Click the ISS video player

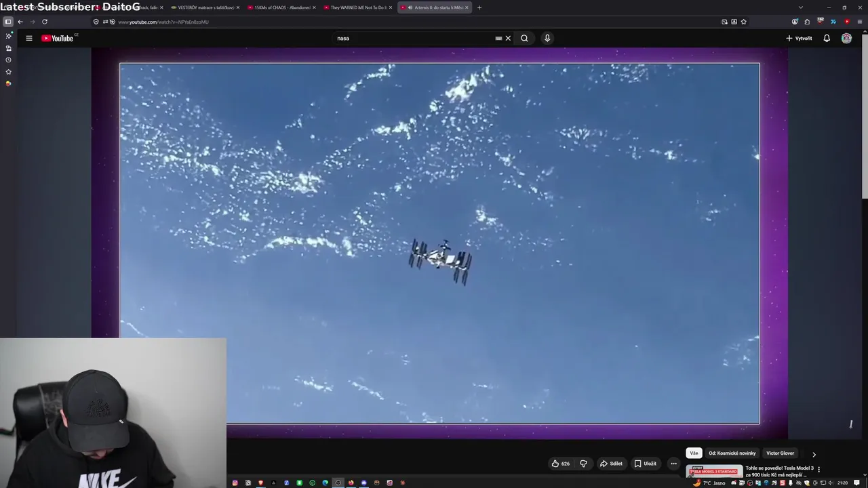439,243
